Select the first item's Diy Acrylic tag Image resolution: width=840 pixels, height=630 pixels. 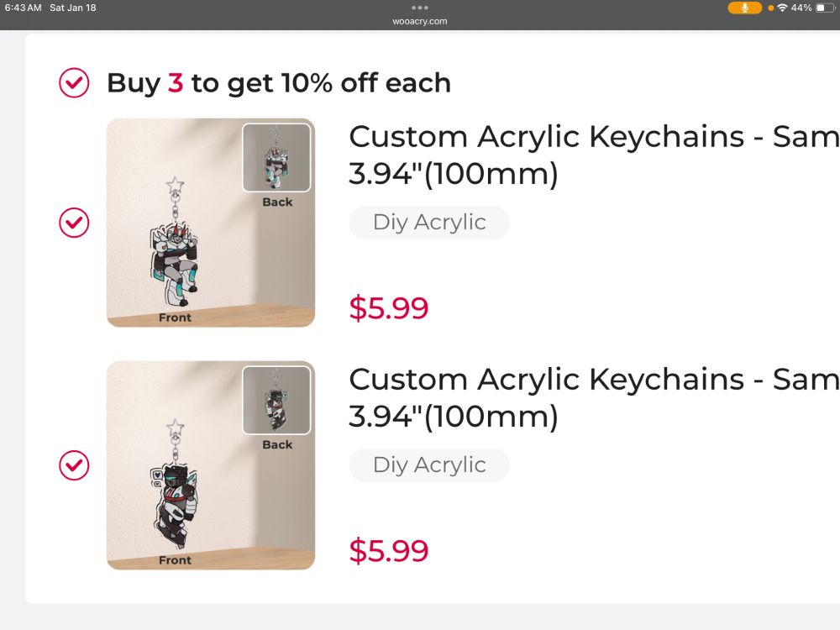(429, 223)
